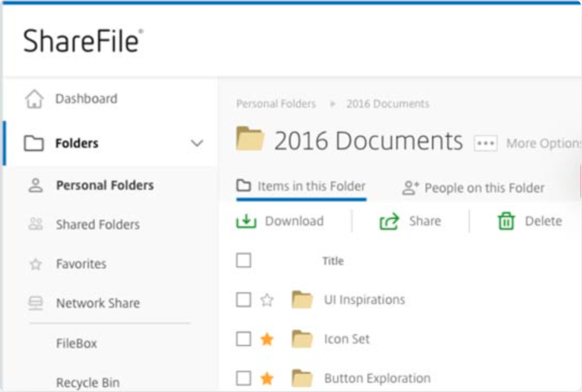Tick the select-all checkbox beside Title
Screen dimensions: 582x392
pos(243,261)
